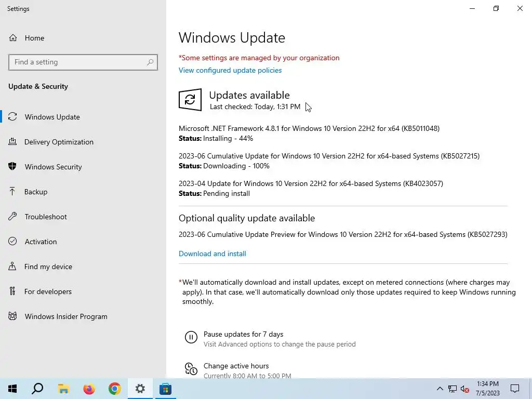Click the Update & Security section heading

coord(38,86)
